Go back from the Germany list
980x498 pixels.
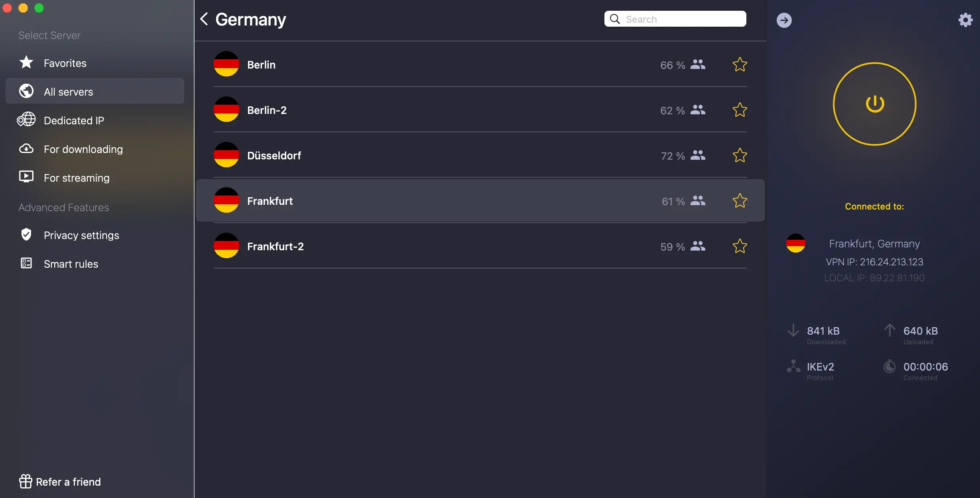[x=204, y=19]
